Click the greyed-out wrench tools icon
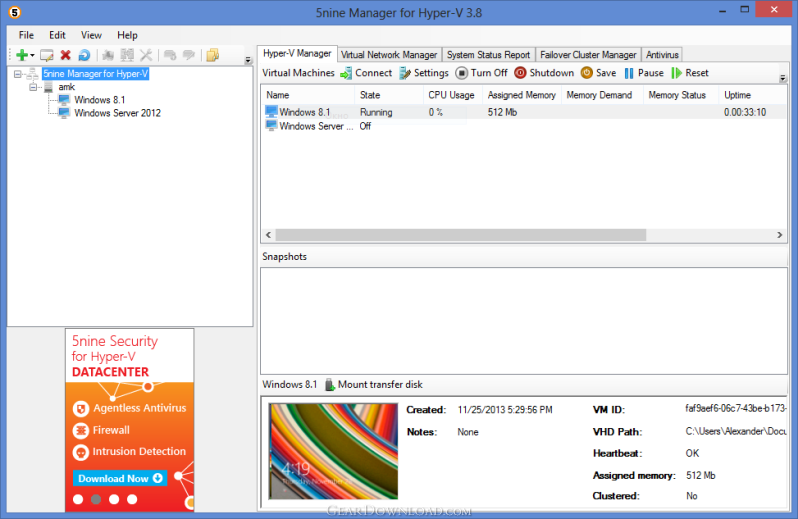Screen dimensions: 798x519 (x=146, y=55)
